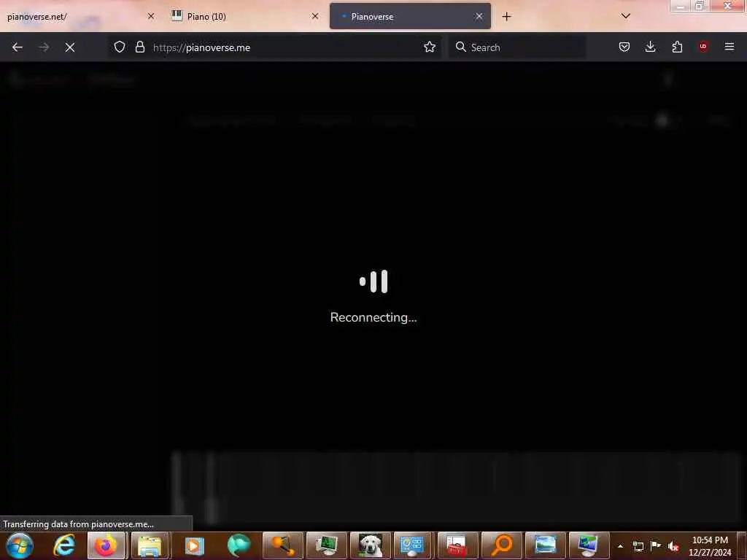
Task: Open the orange molecule app in taskbar
Action: [282, 545]
